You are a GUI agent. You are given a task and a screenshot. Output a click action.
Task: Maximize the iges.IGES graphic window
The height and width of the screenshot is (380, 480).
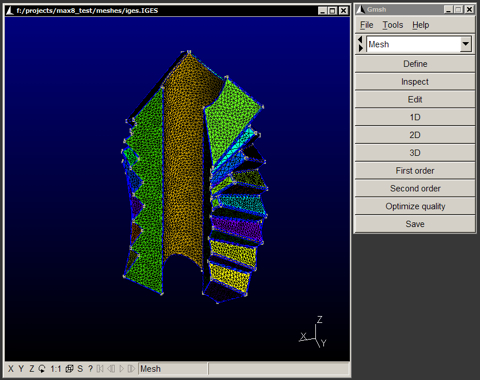point(332,11)
